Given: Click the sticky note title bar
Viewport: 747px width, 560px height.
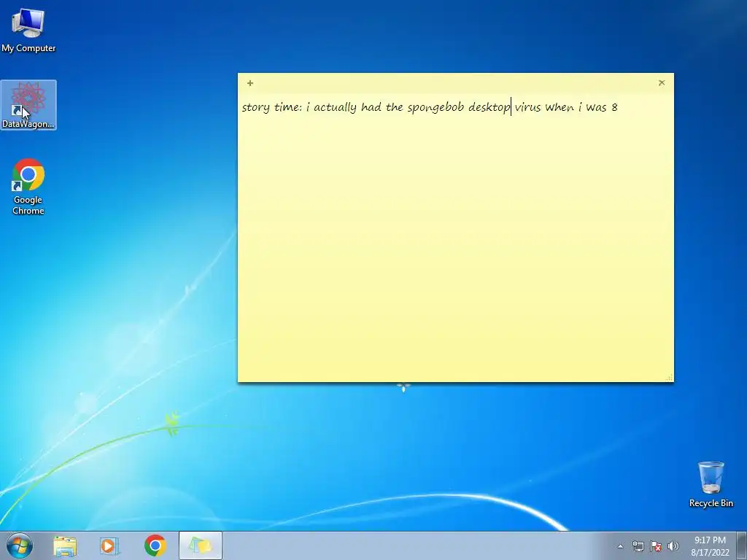Looking at the screenshot, I should click(x=455, y=83).
